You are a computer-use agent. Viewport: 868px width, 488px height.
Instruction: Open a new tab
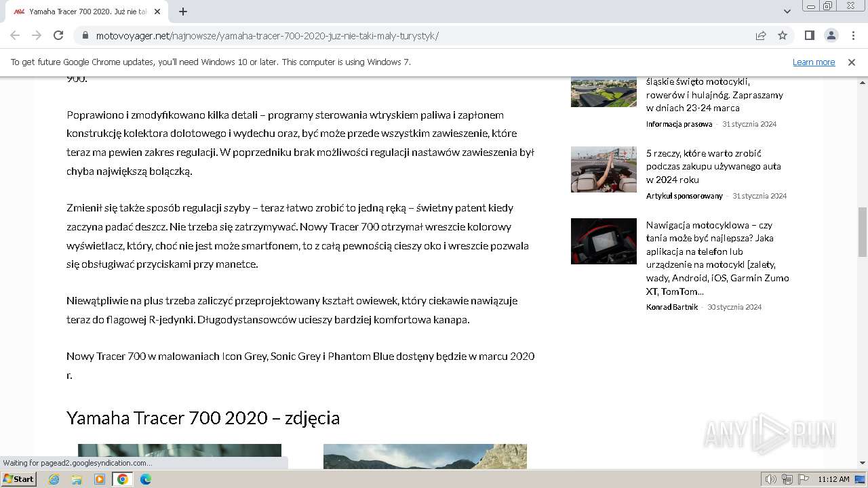tap(183, 12)
